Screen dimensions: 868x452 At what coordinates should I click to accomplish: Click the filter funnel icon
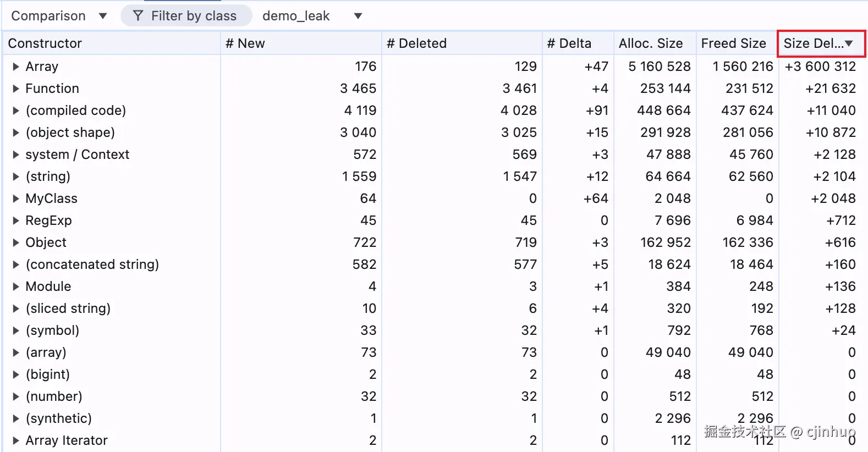138,16
